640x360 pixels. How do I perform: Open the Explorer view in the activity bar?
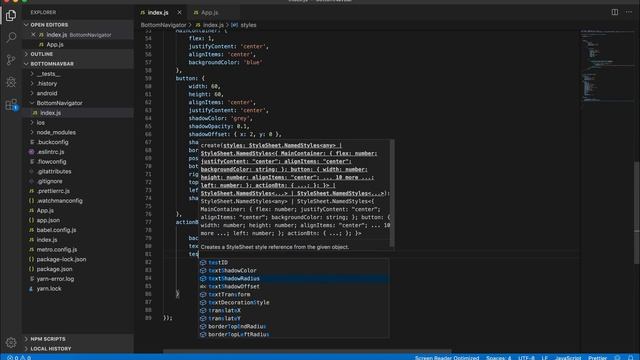[11, 16]
